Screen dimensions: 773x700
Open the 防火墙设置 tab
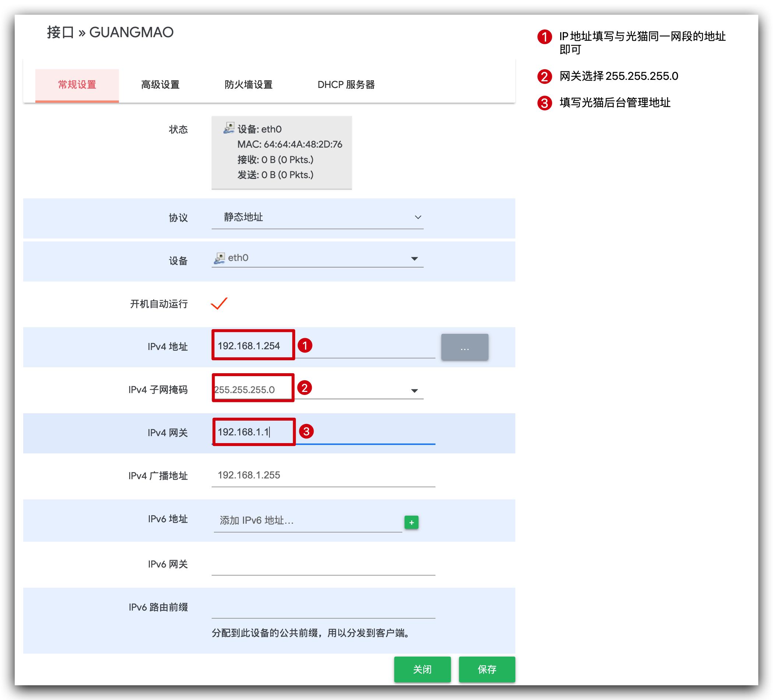248,85
